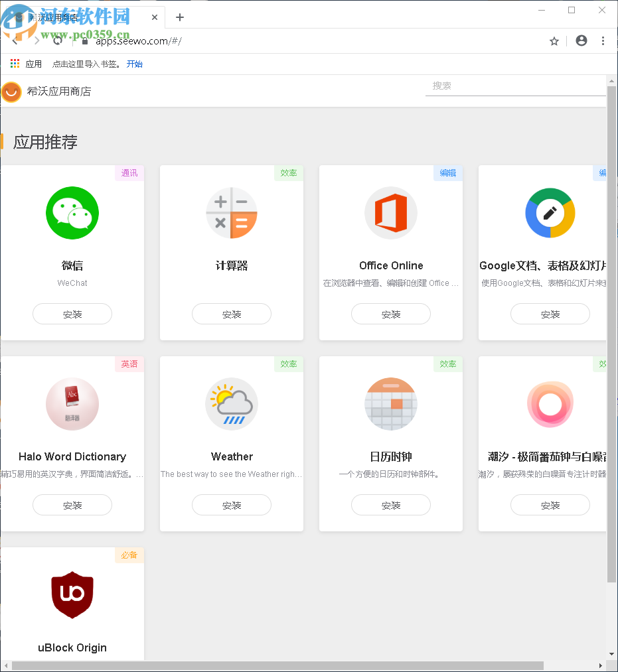Close the current browser tab
The image size is (618, 672).
coord(155,17)
